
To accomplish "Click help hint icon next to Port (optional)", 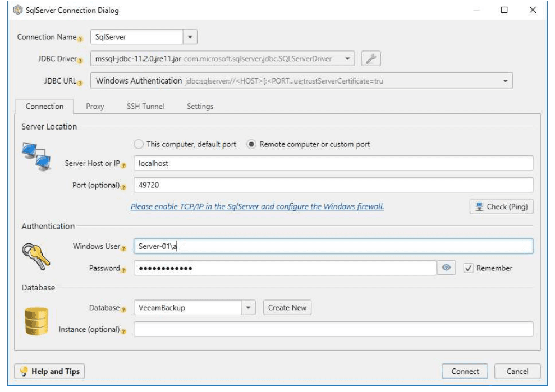I will point(123,187).
